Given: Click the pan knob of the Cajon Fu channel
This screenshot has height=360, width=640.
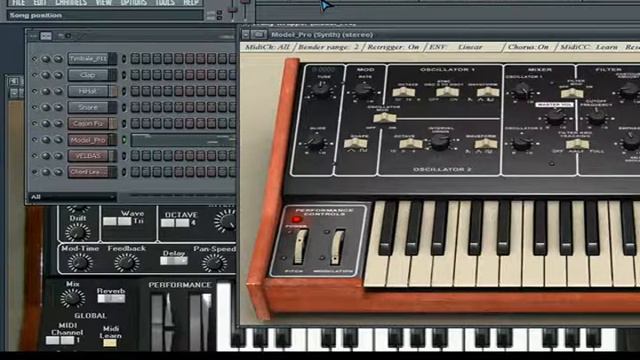Looking at the screenshot, I should pos(46,124).
